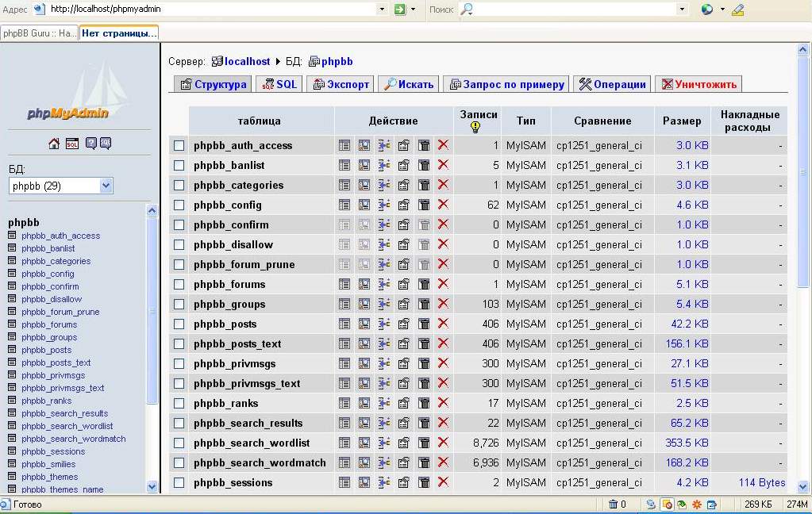Open the SQL query window icon in sidebar
The image size is (812, 514).
click(72, 144)
